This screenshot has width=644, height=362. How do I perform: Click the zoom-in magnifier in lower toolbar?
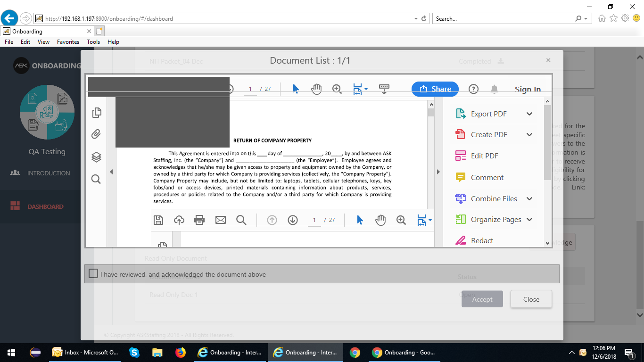click(x=401, y=220)
